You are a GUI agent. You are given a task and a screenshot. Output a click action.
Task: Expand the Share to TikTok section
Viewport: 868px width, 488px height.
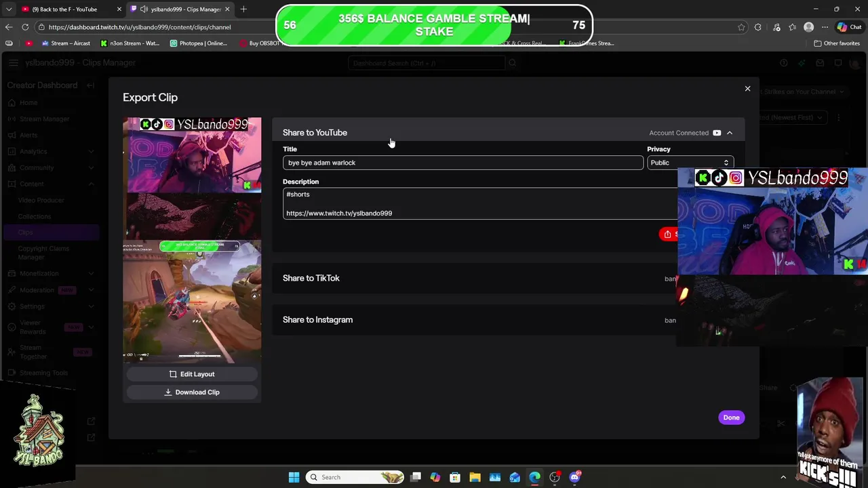(x=475, y=278)
